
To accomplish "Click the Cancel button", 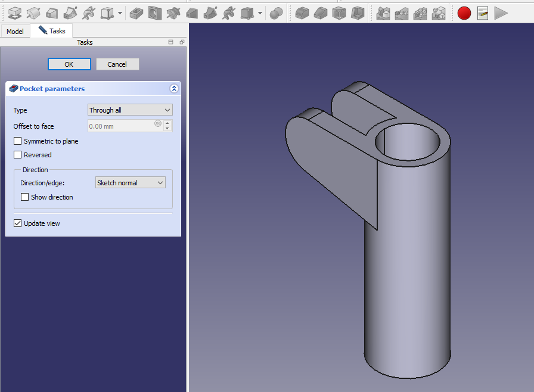I will [117, 64].
